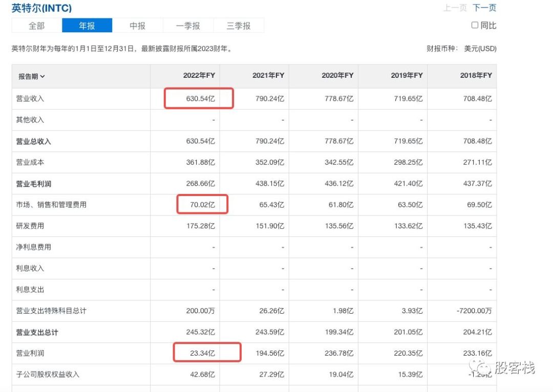Select the 年报 tab

pos(87,26)
